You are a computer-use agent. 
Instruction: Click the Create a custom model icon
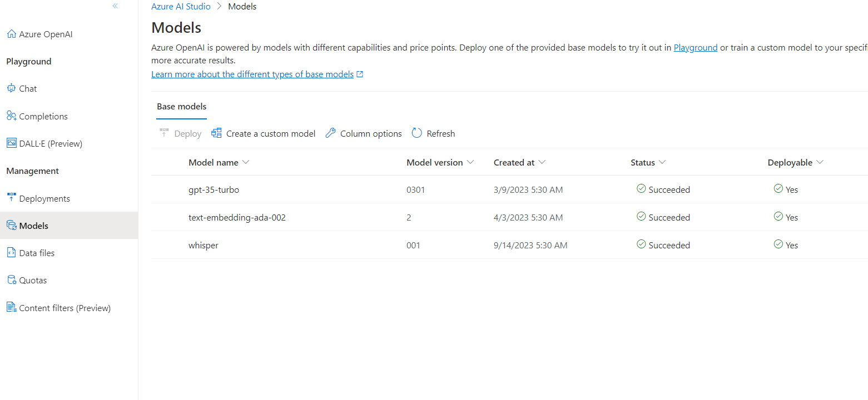click(x=216, y=133)
